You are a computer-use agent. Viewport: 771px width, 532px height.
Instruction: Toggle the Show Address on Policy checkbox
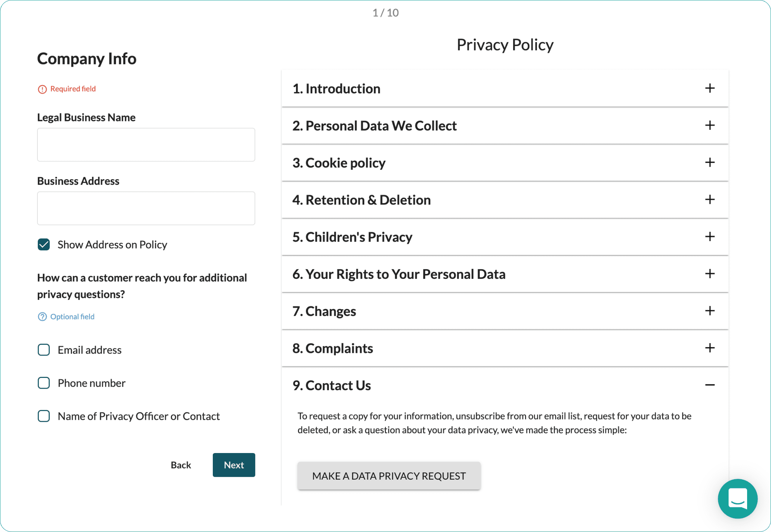[44, 244]
